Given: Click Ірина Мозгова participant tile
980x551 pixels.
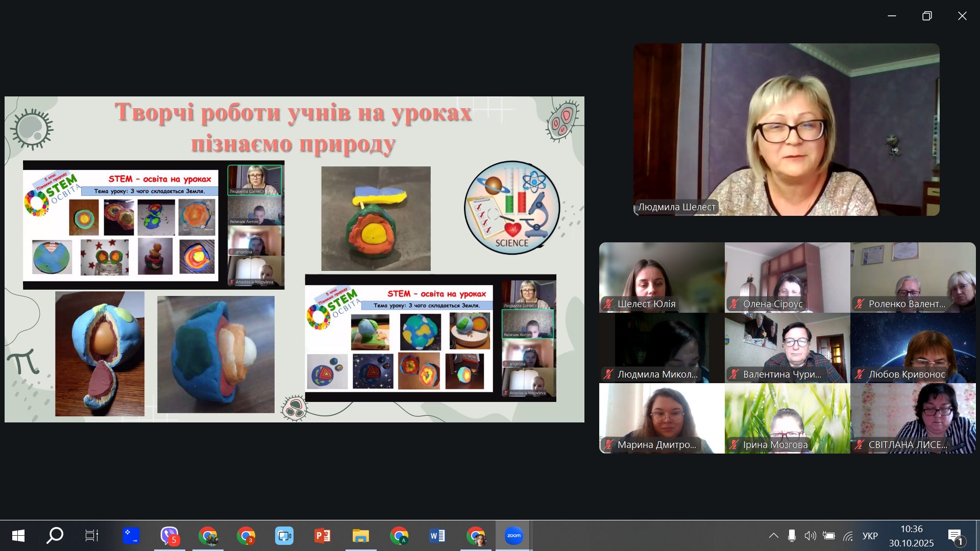Looking at the screenshot, I should tap(787, 418).
